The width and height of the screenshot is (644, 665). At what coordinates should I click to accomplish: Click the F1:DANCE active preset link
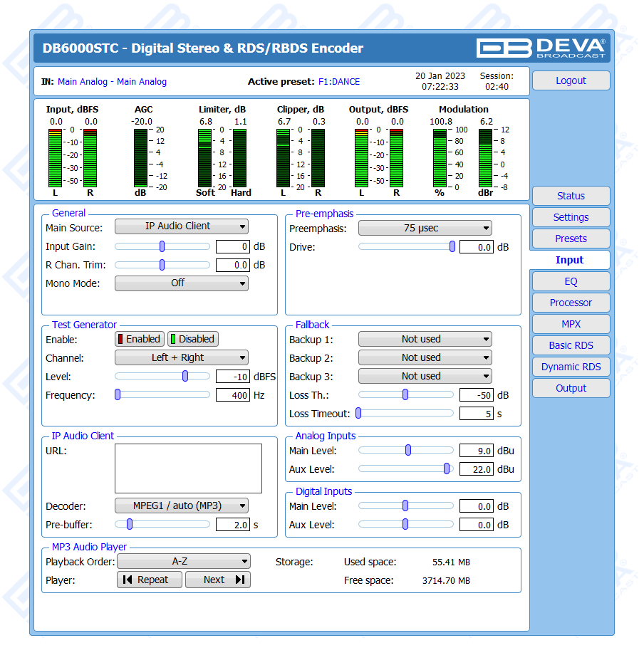tap(338, 82)
